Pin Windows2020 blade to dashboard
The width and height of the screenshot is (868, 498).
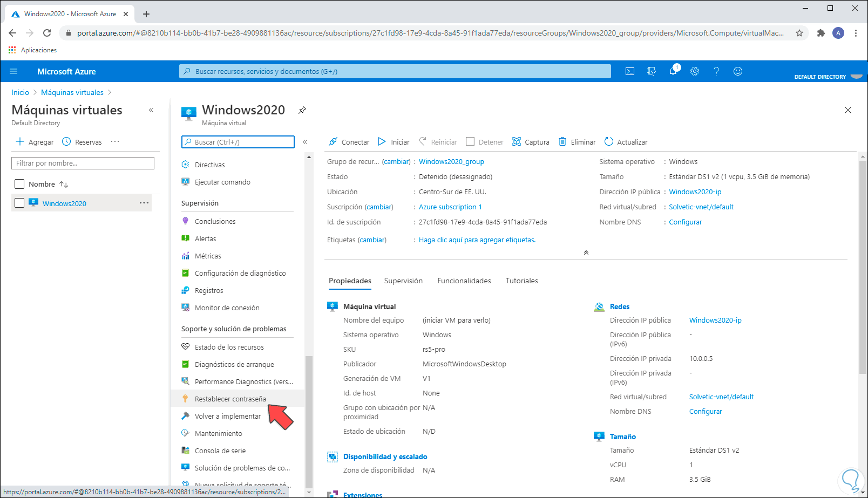302,110
